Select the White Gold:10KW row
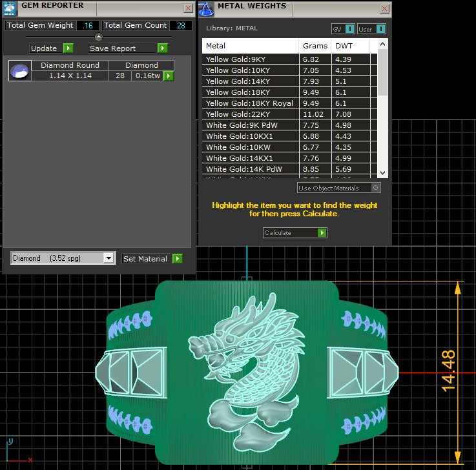The width and height of the screenshot is (476, 470). tap(289, 147)
